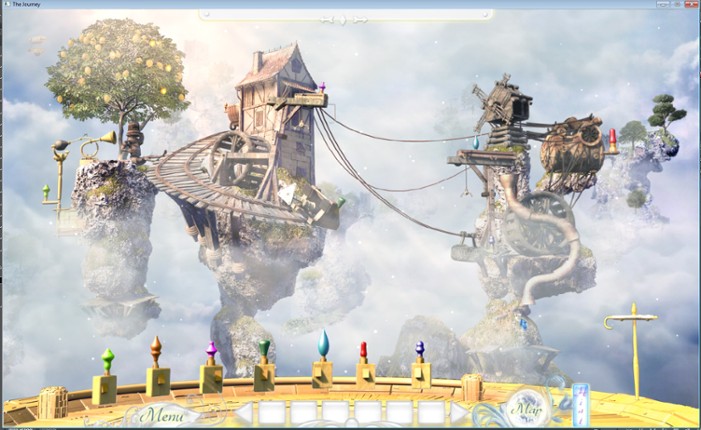The image size is (701, 430).
Task: Click the green gem on the brass horn pole
Action: (46, 192)
